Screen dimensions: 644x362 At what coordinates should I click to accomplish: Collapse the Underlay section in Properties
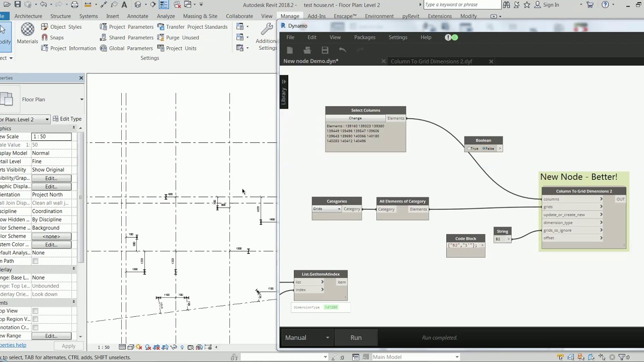point(73,269)
